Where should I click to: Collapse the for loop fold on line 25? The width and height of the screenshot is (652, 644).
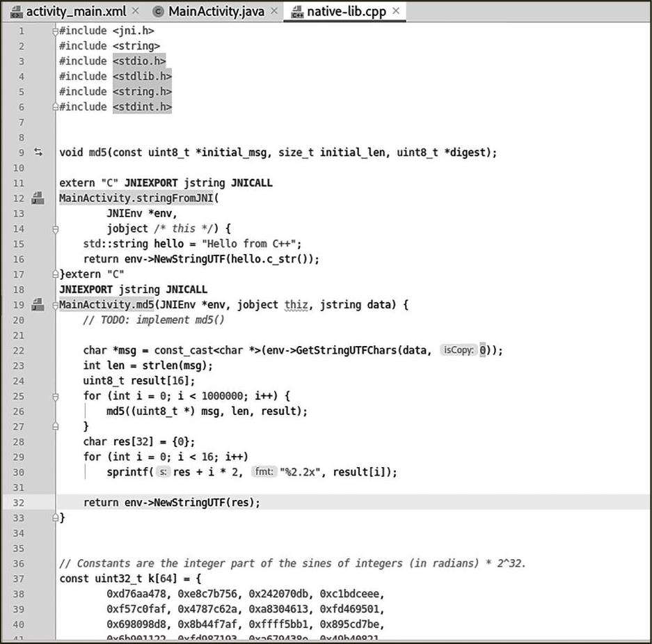(55, 396)
